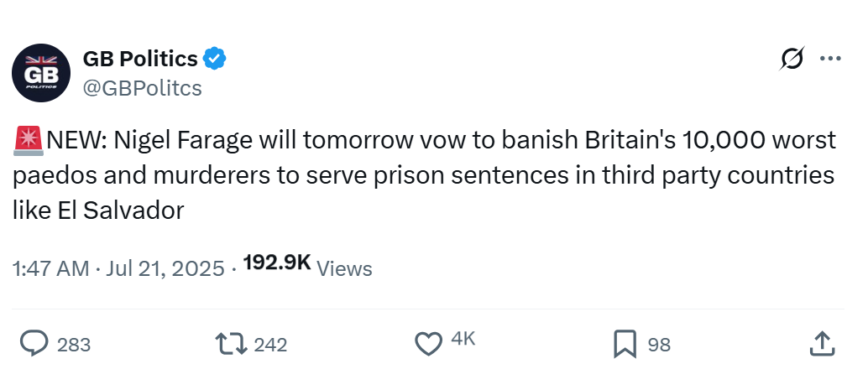
Task: Open the GB Politics display name
Action: 140,59
